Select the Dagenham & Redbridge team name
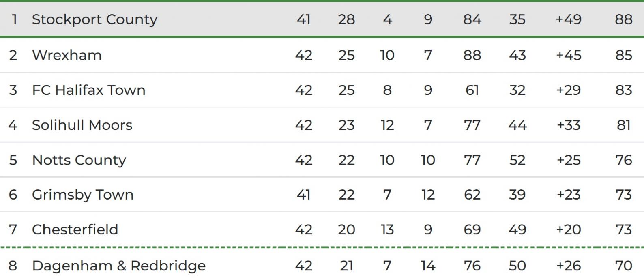644x279 pixels. point(119,266)
